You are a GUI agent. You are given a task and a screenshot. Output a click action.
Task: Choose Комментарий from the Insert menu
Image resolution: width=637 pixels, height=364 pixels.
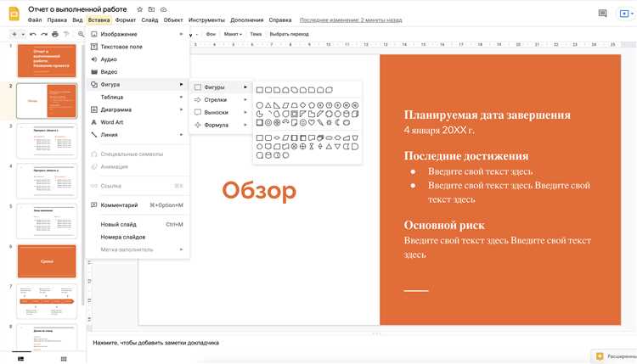click(x=138, y=205)
